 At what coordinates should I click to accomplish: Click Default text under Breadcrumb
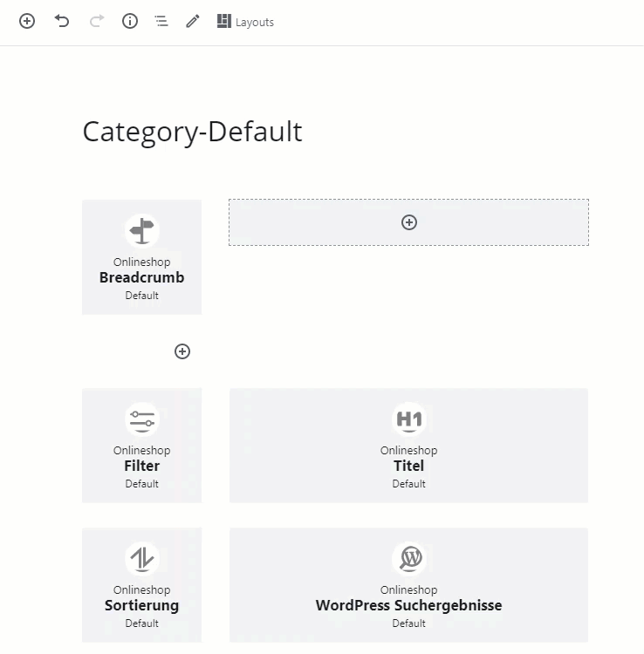click(142, 296)
